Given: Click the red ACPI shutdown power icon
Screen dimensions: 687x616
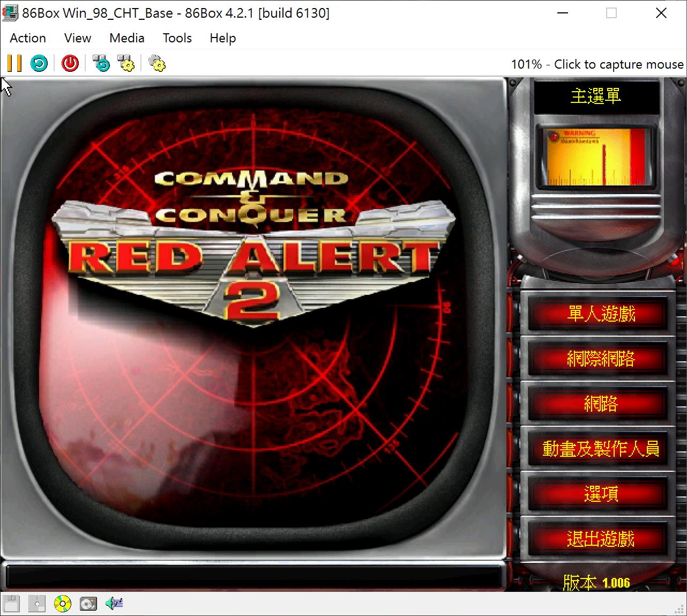Looking at the screenshot, I should coord(70,63).
